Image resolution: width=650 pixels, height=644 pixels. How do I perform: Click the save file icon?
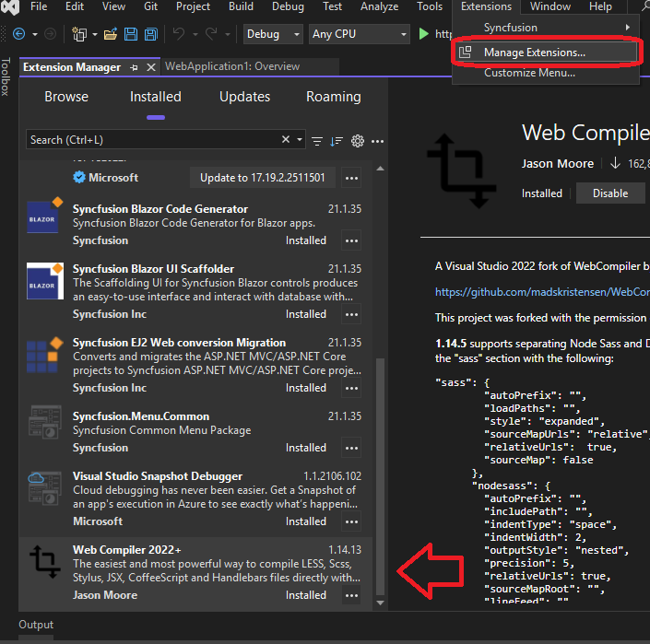(x=131, y=34)
